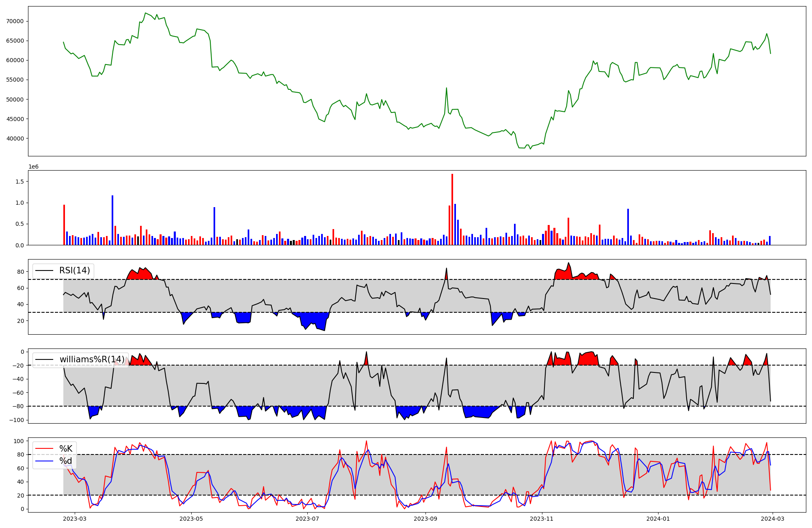Click the 2023-07 x-axis tick label
Viewport: 812px width, 528px height.
tap(307, 519)
